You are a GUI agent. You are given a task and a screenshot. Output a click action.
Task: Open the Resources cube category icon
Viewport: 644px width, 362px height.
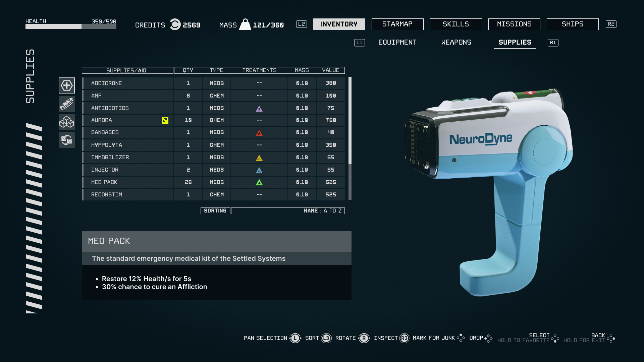point(67,122)
